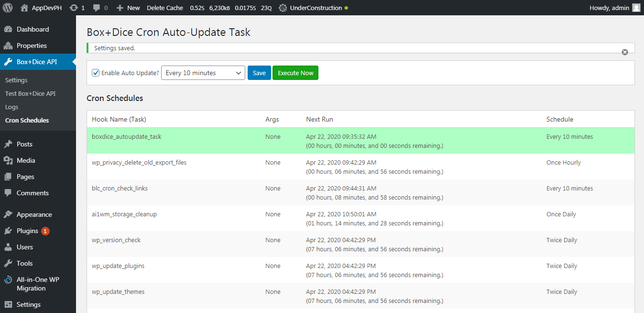Image resolution: width=644 pixels, height=313 pixels.
Task: Click the wp_update_themes hook name
Action: click(118, 291)
